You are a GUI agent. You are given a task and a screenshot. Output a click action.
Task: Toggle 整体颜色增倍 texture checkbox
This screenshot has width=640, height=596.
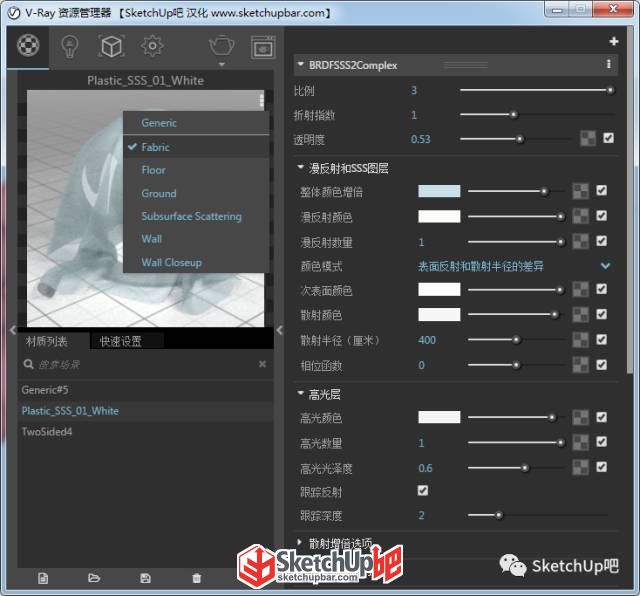point(601,190)
